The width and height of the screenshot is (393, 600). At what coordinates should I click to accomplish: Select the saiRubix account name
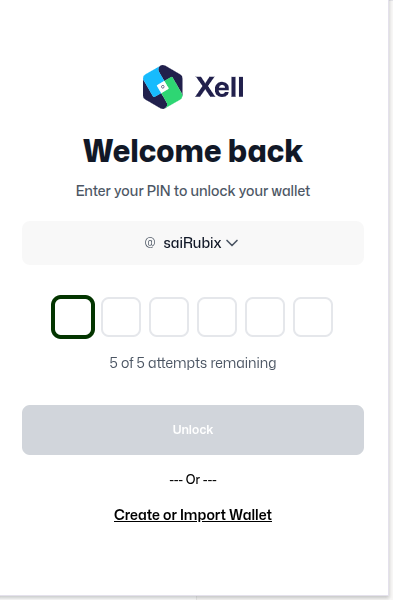pyautogui.click(x=192, y=243)
